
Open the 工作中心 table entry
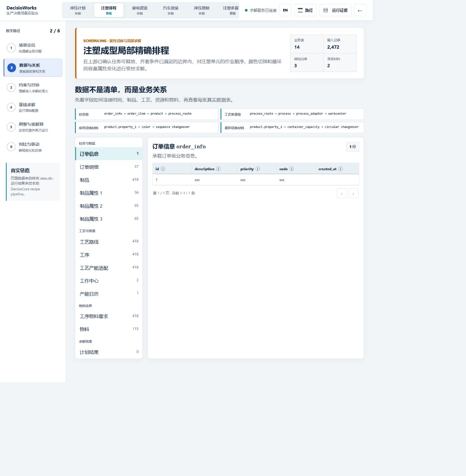pyautogui.click(x=109, y=281)
